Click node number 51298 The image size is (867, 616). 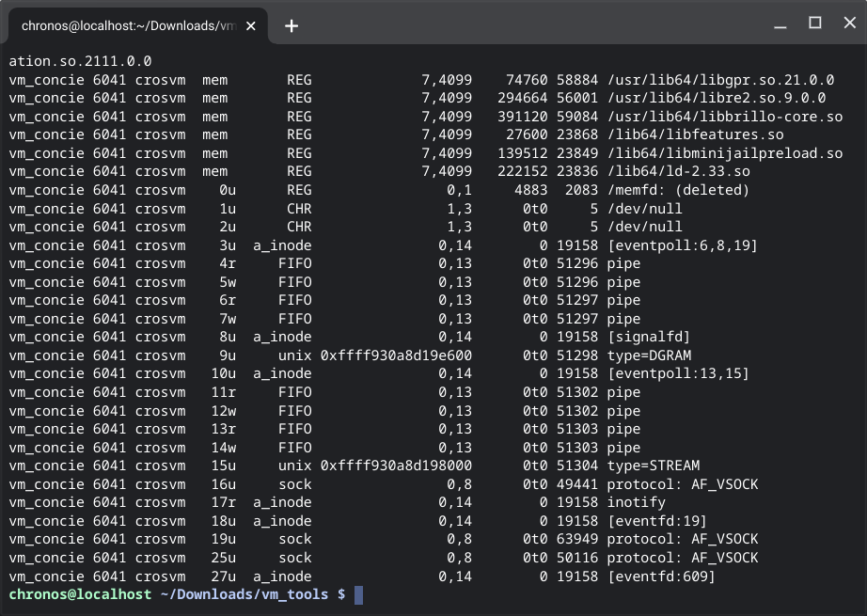pyautogui.click(x=577, y=355)
